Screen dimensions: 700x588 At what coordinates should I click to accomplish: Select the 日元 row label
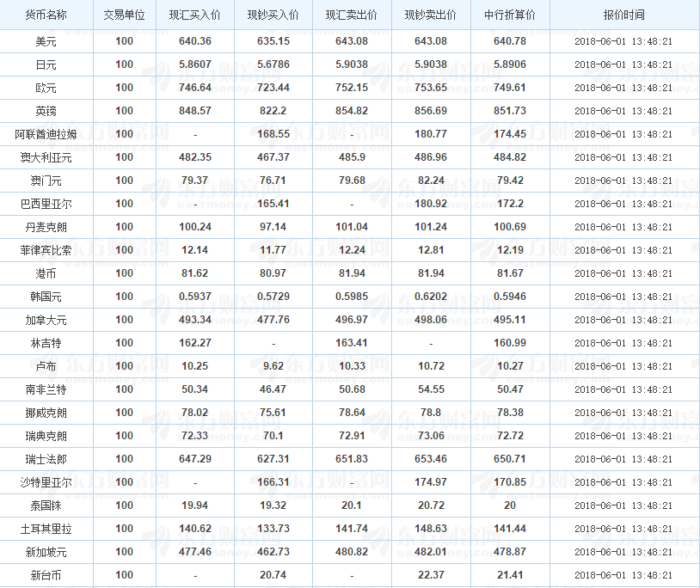46,64
